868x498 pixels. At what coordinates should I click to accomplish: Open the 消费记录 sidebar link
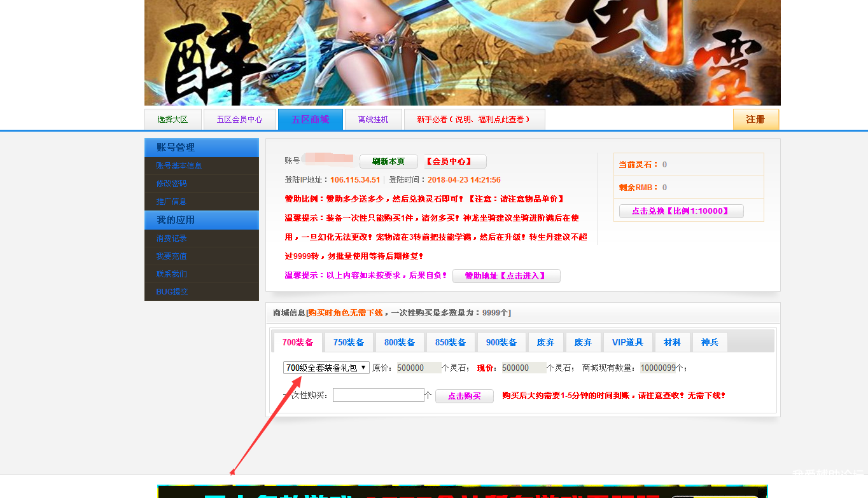(x=172, y=238)
